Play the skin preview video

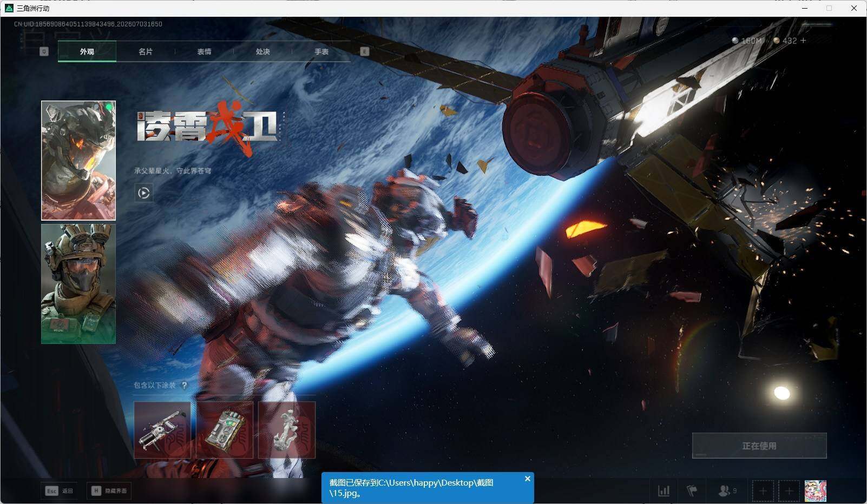coord(143,193)
